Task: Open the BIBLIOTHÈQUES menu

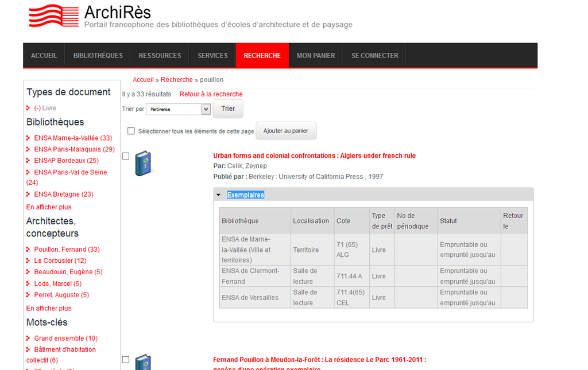Action: (x=98, y=56)
